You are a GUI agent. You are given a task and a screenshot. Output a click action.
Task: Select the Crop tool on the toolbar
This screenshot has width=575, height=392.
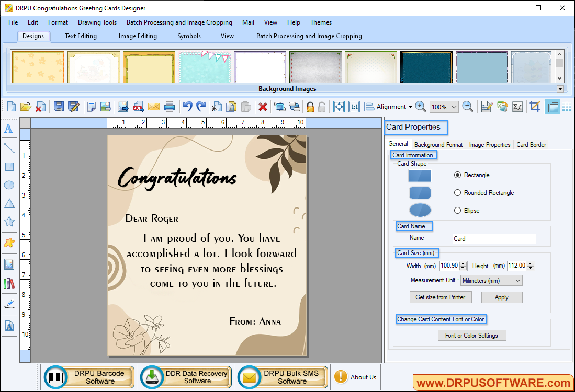pos(535,106)
